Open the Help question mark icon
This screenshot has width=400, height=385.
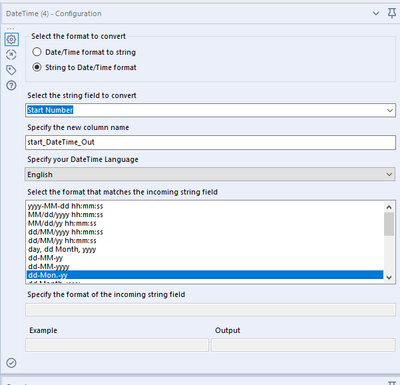click(x=11, y=86)
